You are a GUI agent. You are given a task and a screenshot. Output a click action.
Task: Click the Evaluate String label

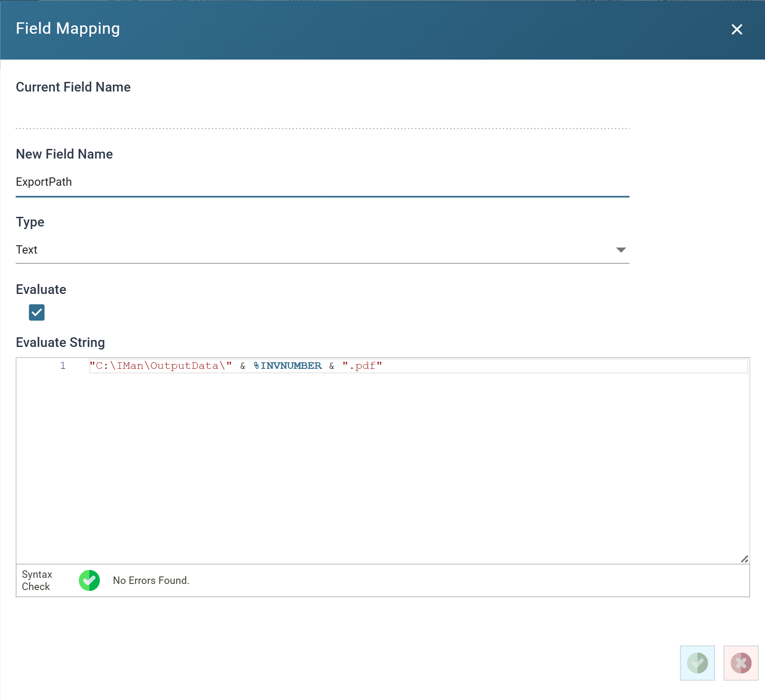pos(60,343)
